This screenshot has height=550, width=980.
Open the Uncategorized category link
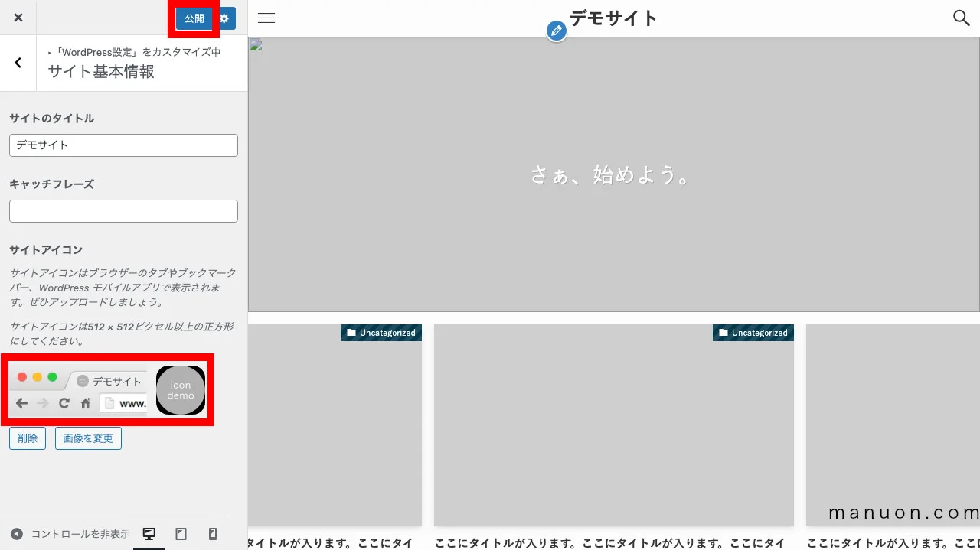coord(388,332)
